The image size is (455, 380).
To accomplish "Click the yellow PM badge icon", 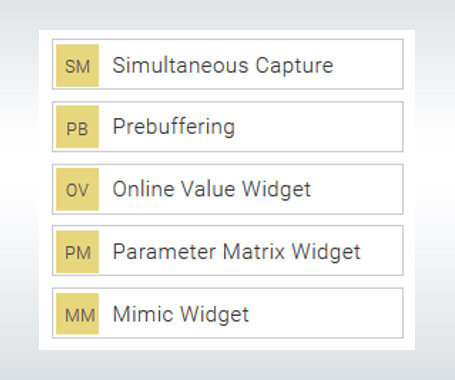I will 77,252.
